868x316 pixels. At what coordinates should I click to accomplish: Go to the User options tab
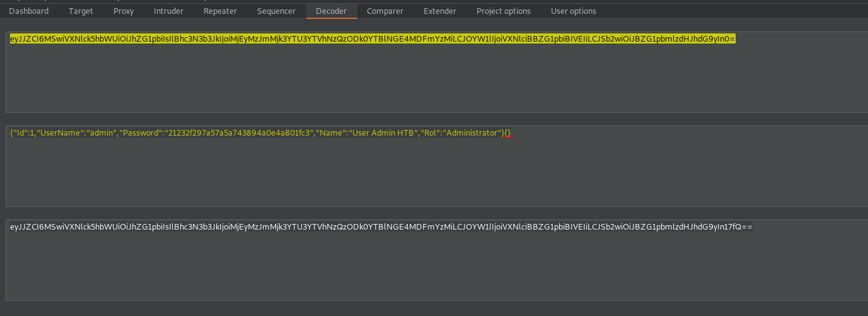[573, 11]
